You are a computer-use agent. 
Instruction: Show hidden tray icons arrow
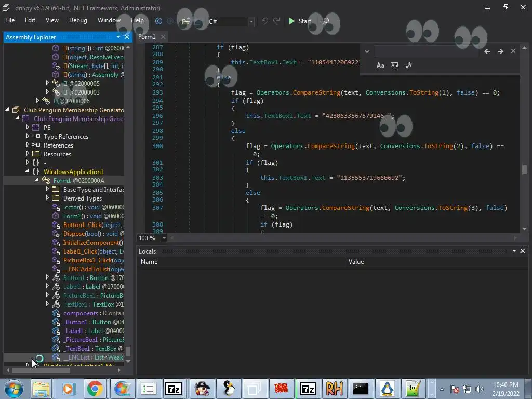click(x=442, y=389)
